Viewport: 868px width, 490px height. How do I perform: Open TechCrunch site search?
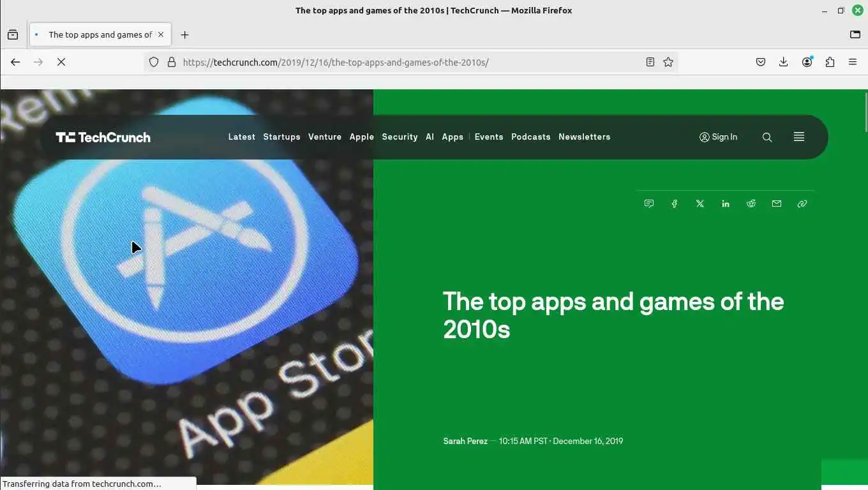(767, 137)
